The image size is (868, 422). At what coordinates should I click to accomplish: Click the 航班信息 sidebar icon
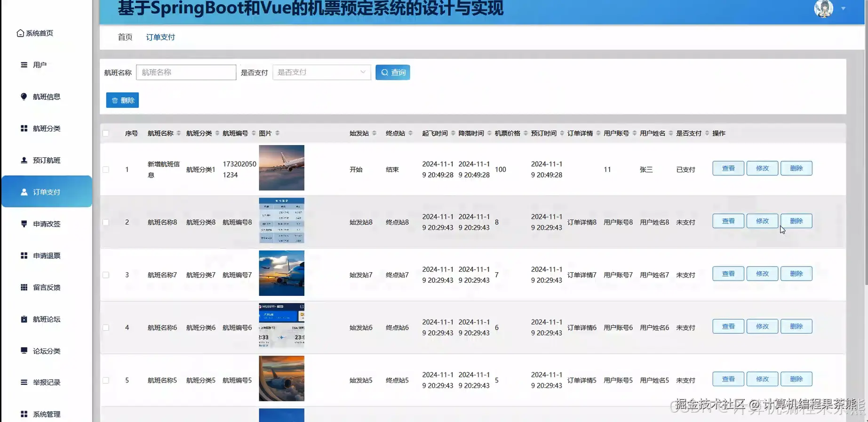[x=24, y=97]
